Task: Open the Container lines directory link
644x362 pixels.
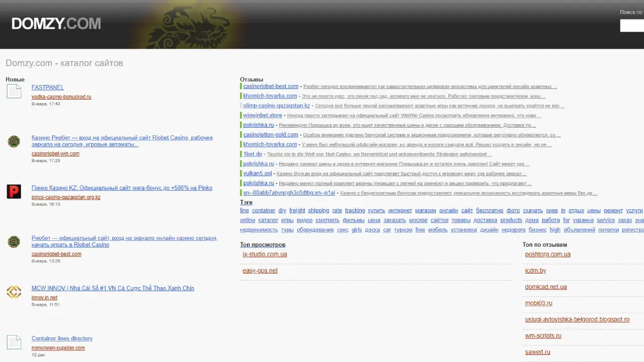Action: pyautogui.click(x=62, y=339)
